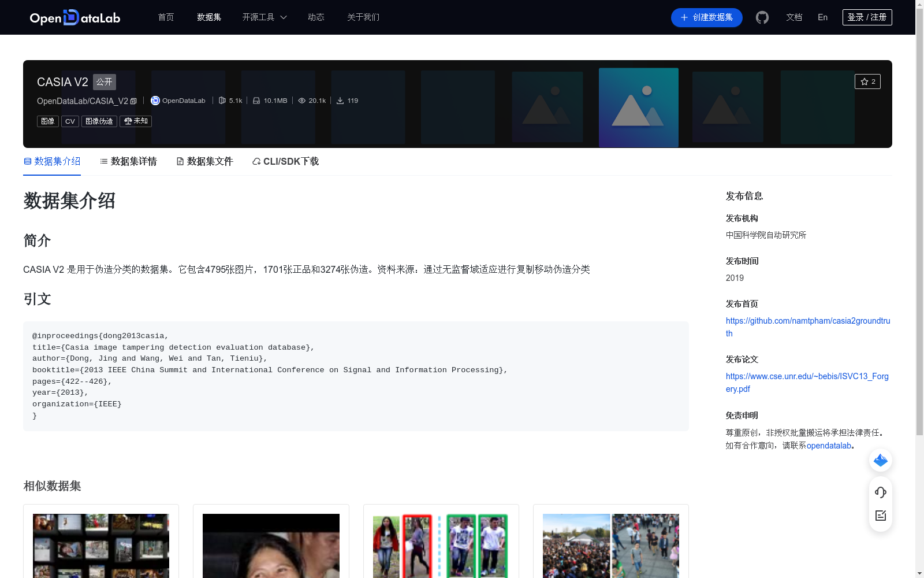The height and width of the screenshot is (578, 924).
Task: Click the opendatalab contact link
Action: [829, 446]
